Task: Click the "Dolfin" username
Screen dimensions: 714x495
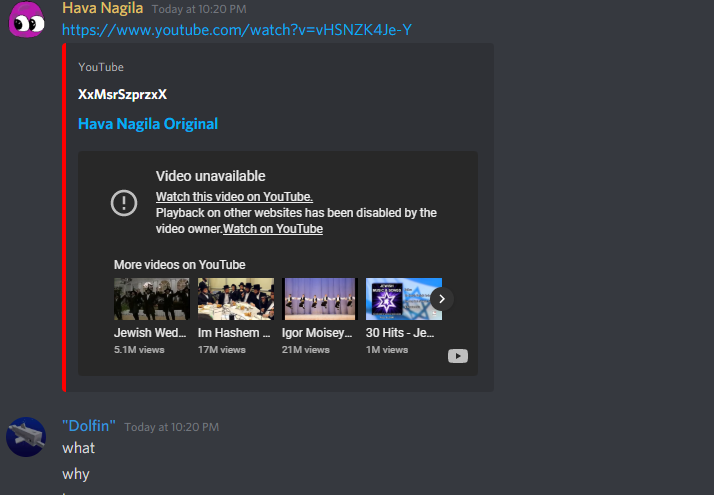Action: click(89, 426)
